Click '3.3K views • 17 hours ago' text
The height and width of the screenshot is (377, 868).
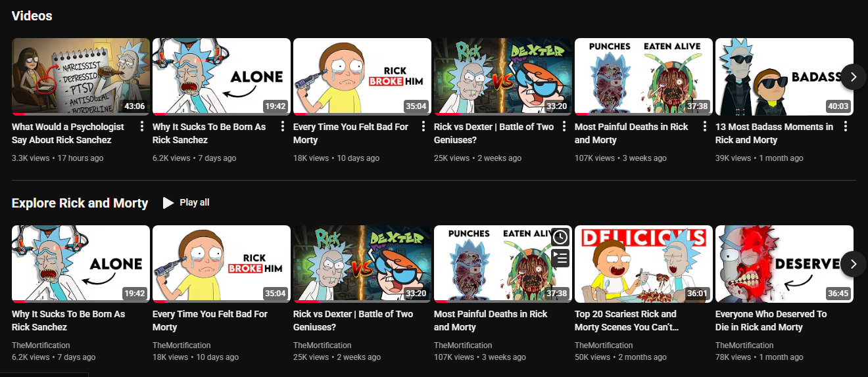point(57,158)
